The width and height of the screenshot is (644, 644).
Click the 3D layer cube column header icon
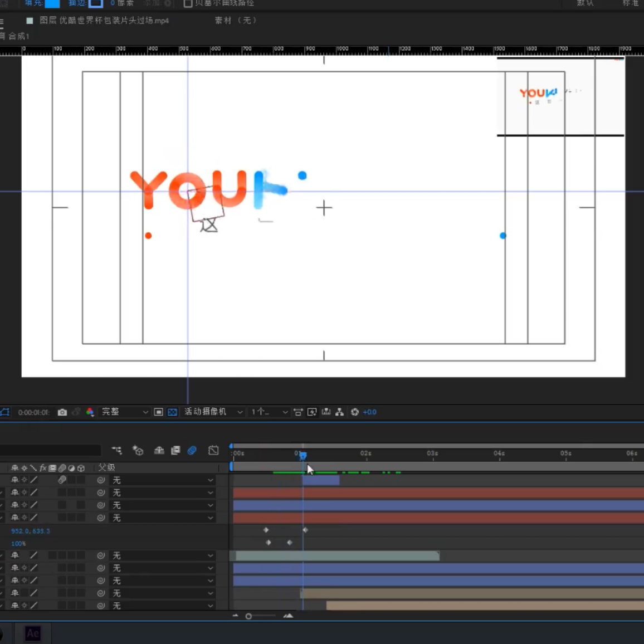tap(81, 468)
